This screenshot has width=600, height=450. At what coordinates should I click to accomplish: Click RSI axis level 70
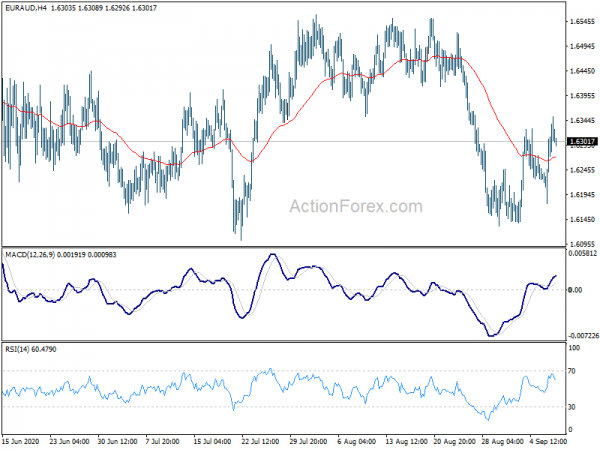click(572, 371)
